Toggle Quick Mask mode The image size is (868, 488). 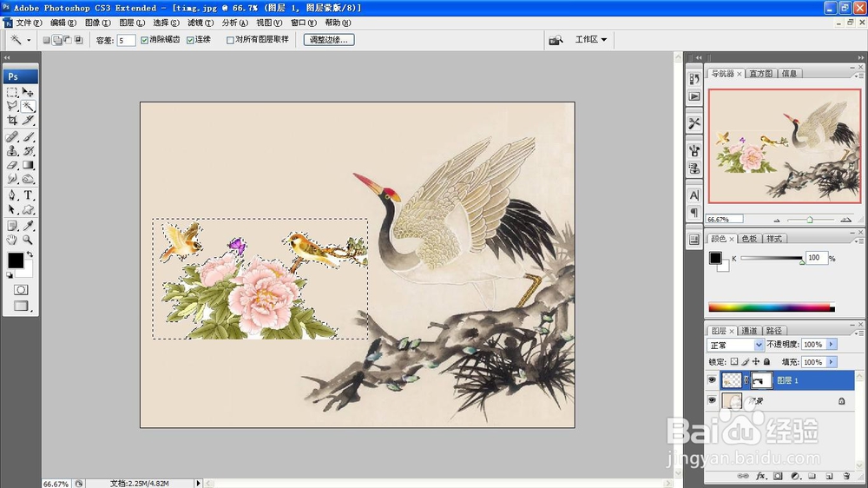(21, 290)
